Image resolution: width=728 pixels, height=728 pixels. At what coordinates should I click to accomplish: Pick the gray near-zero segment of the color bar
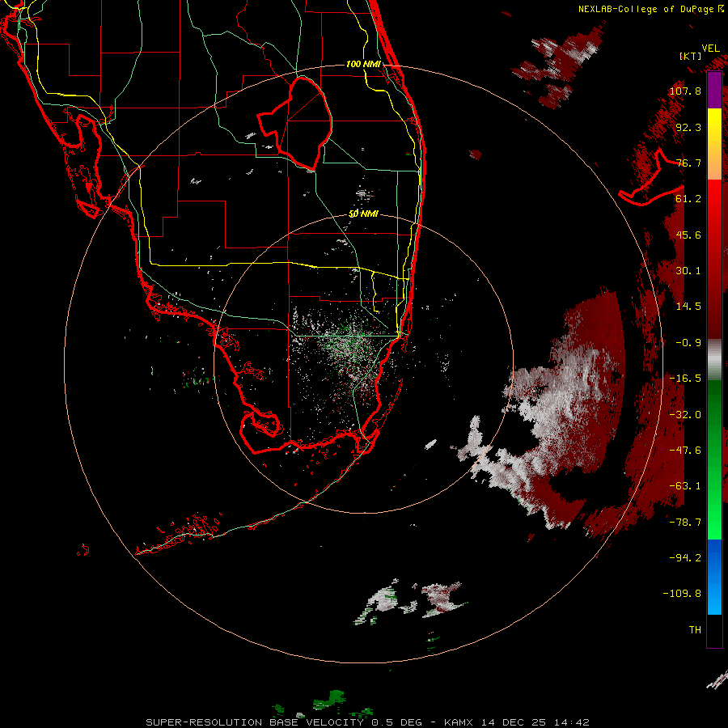point(714,360)
